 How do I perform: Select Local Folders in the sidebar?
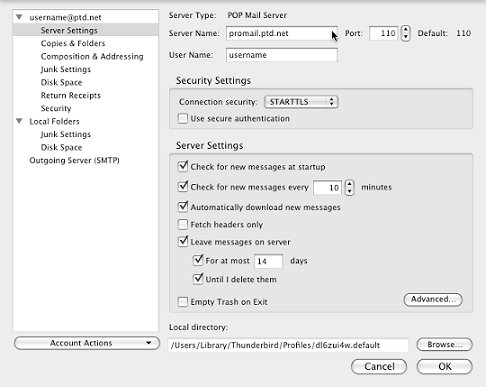(54, 121)
